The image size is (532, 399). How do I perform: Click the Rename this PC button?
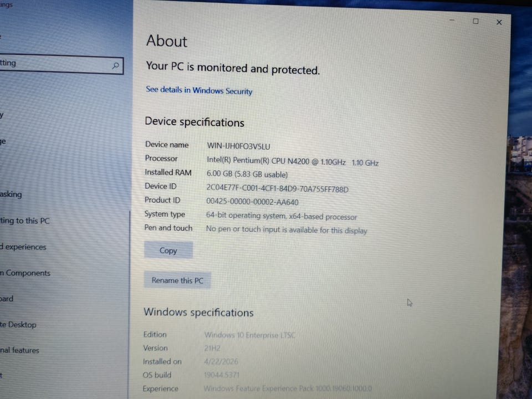177,280
